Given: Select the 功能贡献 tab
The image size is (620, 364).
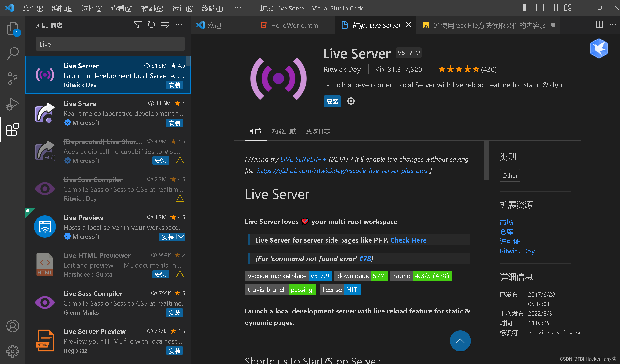Looking at the screenshot, I should point(284,131).
